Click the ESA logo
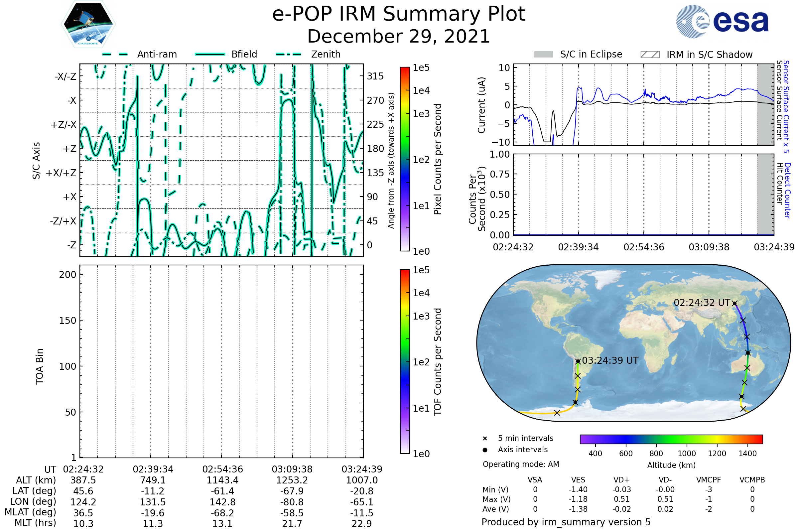Screen dimensions: 798x532 point(722,21)
